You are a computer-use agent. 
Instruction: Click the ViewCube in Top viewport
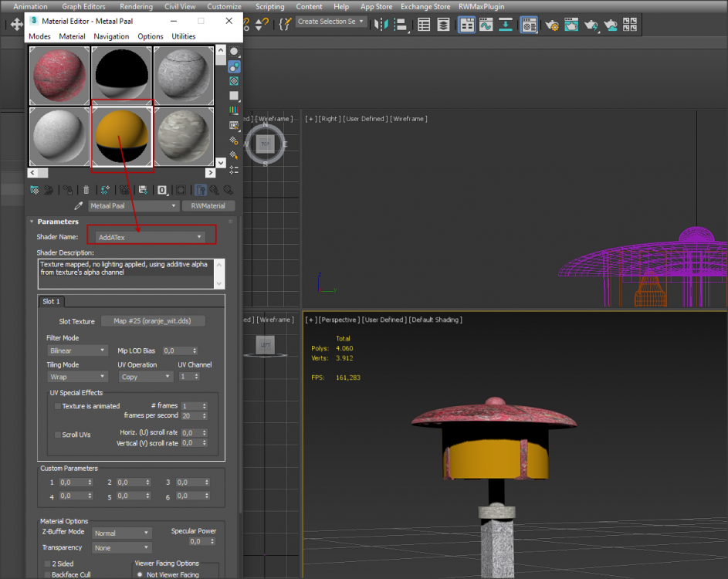[266, 144]
